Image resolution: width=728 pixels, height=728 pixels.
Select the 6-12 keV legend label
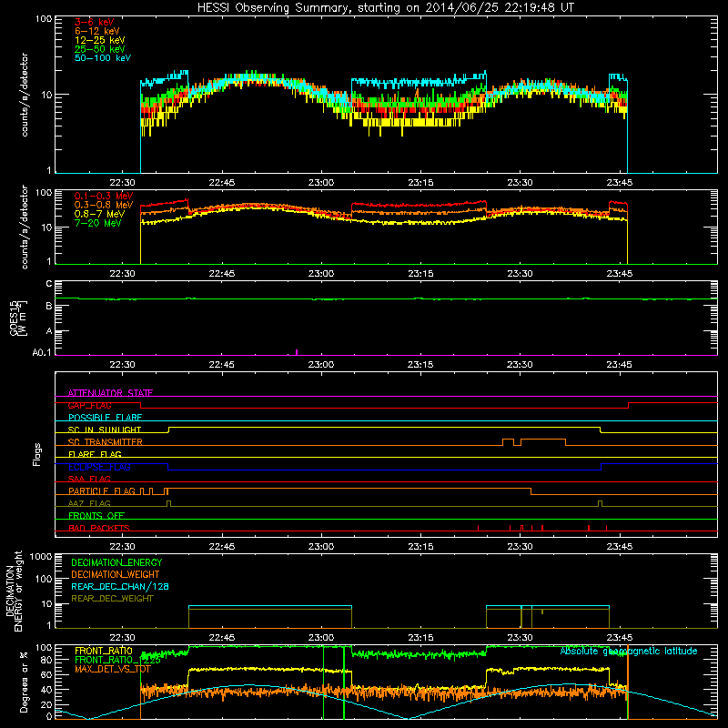click(x=97, y=31)
